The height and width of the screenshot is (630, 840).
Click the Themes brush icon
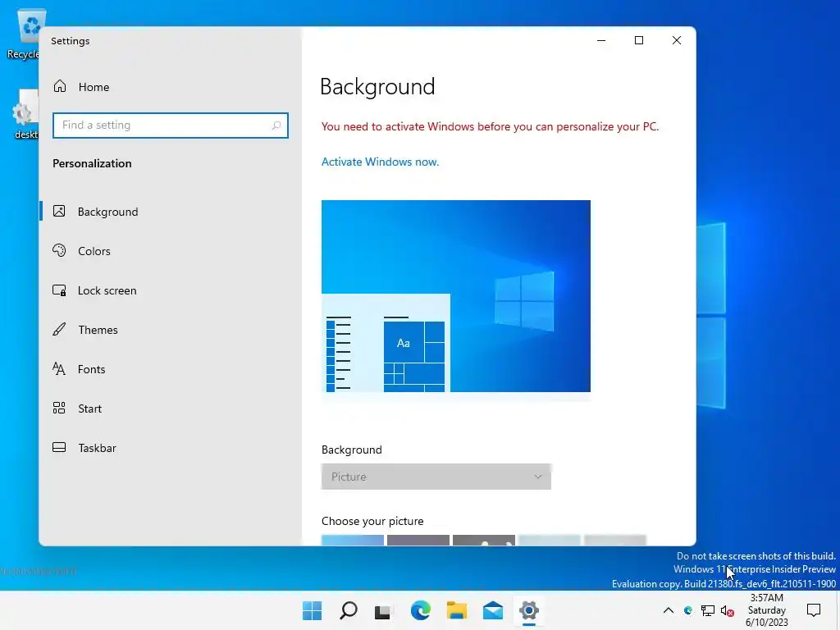(59, 329)
